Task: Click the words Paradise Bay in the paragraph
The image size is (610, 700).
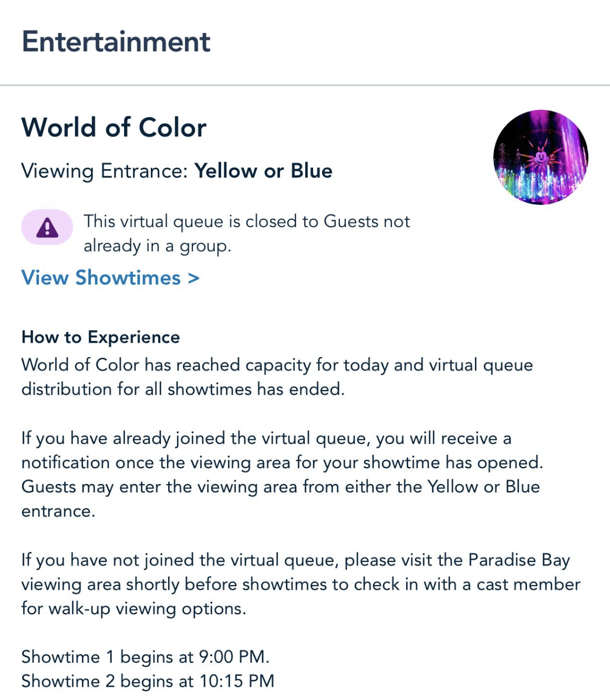Action: click(519, 560)
